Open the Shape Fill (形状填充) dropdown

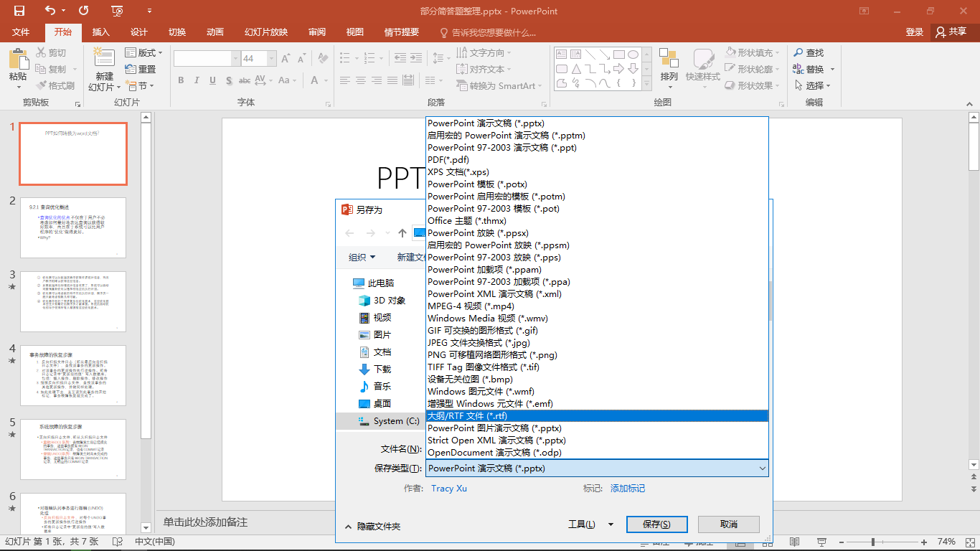point(752,52)
